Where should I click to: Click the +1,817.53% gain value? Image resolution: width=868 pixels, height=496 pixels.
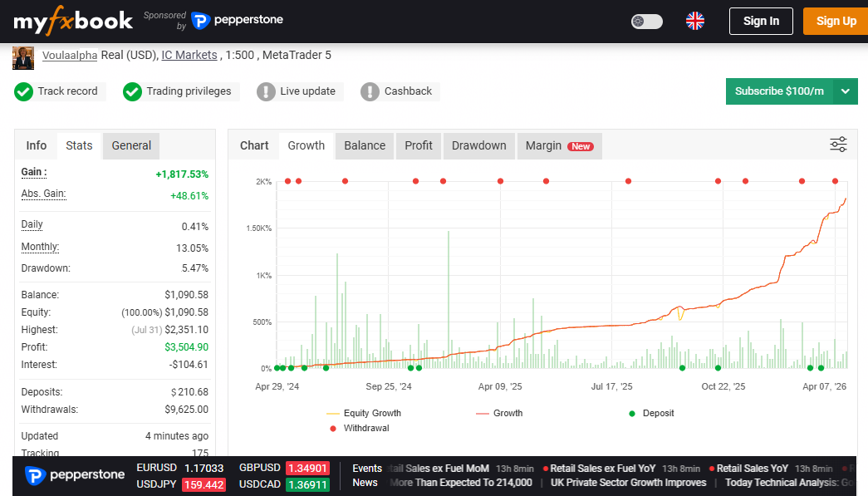click(182, 174)
